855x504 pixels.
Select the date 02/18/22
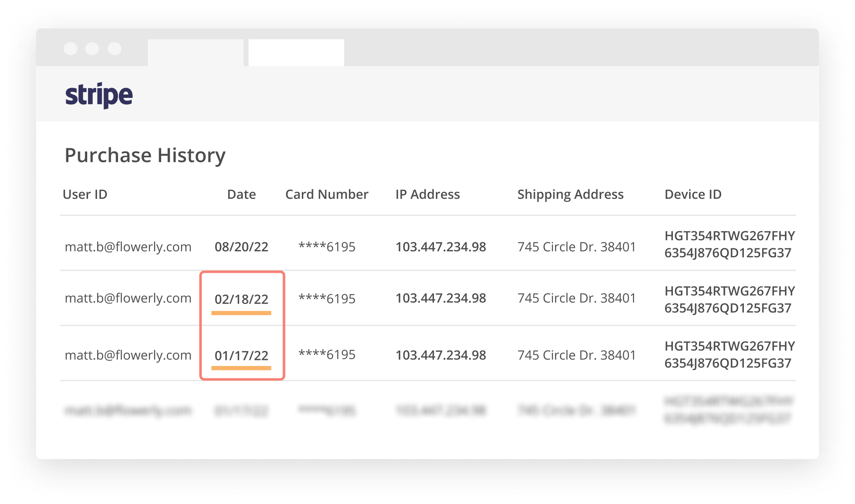242,299
